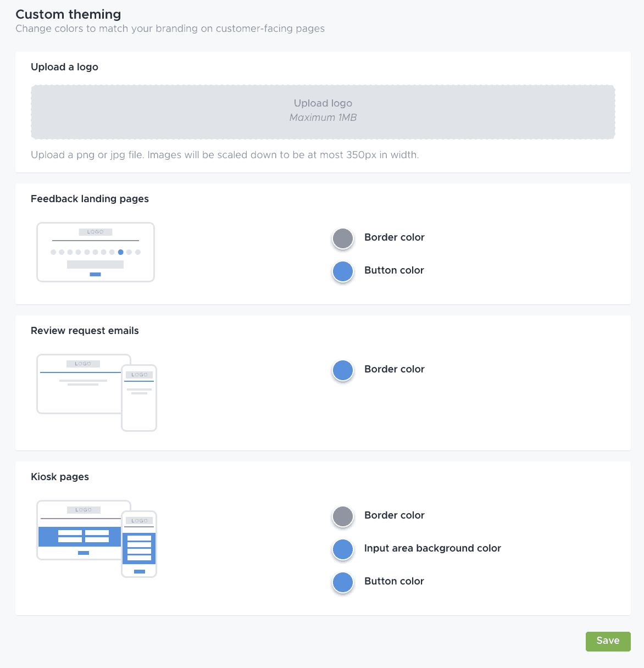Save the custom theming changes

608,641
